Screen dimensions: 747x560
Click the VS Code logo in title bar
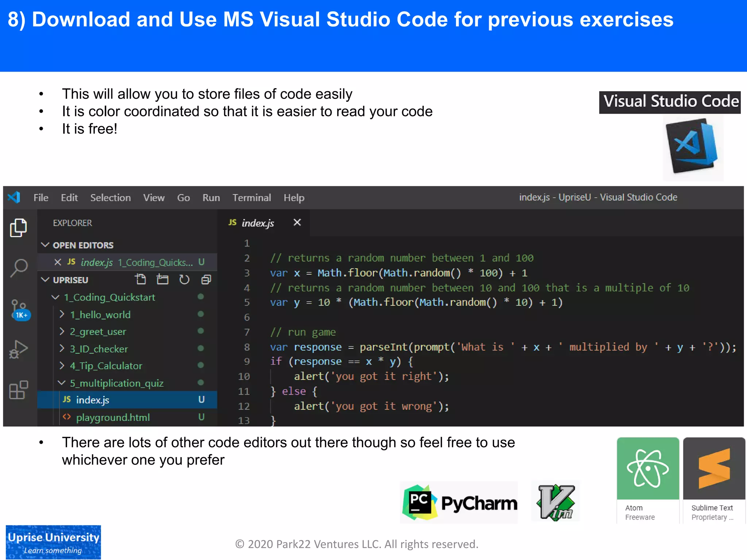(x=14, y=197)
